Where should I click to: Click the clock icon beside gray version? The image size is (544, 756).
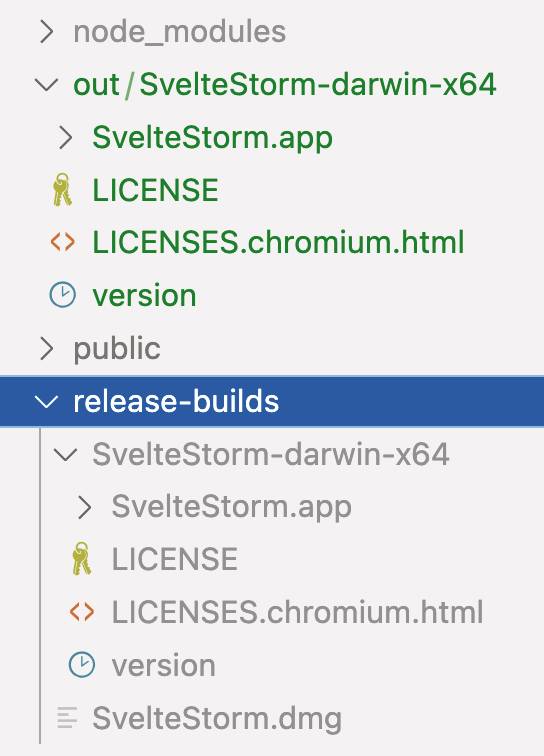[82, 665]
